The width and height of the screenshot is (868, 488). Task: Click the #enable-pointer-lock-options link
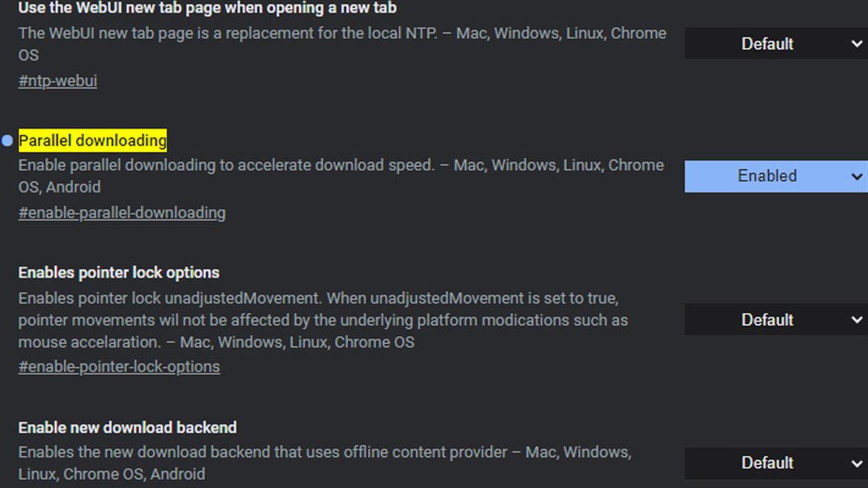pos(119,367)
